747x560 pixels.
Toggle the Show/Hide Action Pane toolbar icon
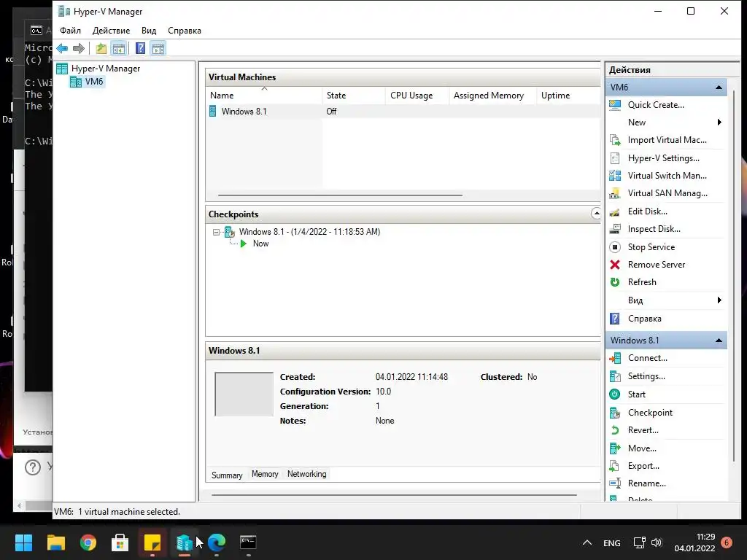pyautogui.click(x=158, y=48)
